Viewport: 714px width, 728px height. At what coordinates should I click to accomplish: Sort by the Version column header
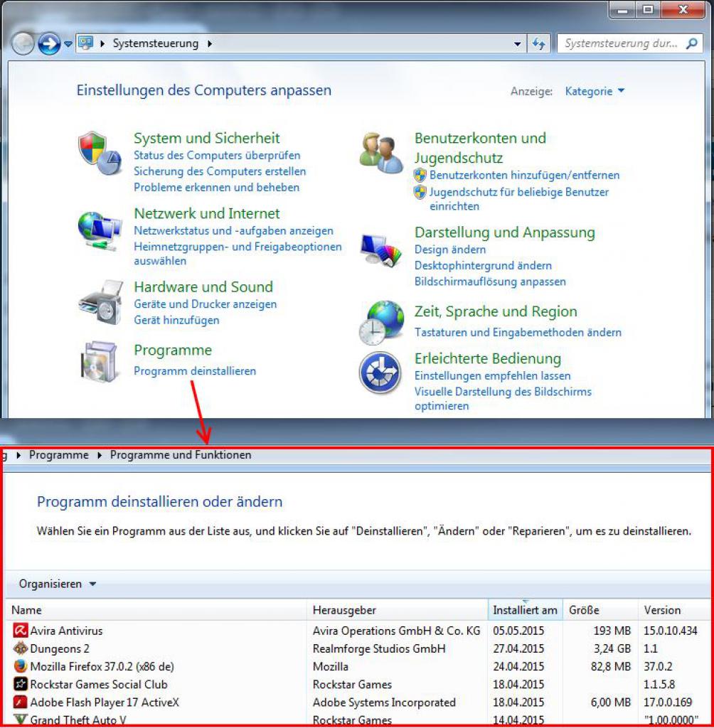pos(675,610)
